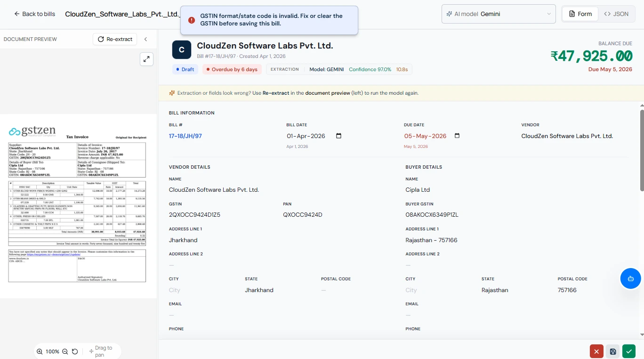Click the vertical scrollbar of form
Screen dimensions: 644x359
point(642,150)
